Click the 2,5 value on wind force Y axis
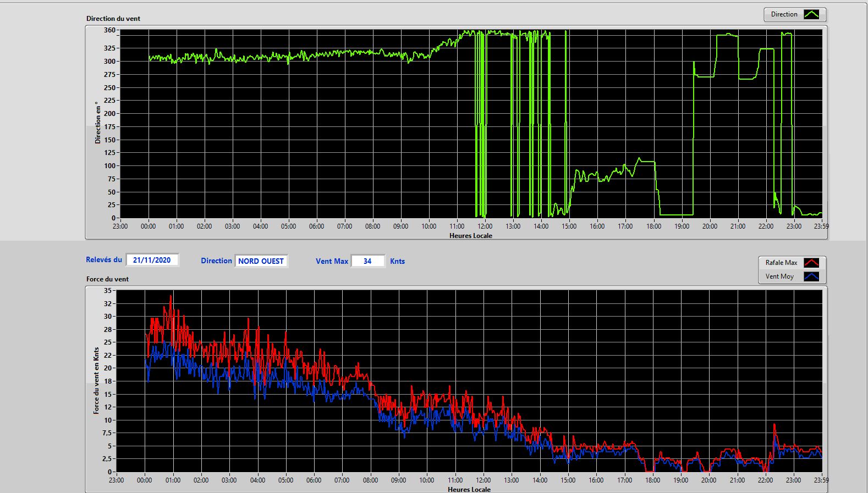This screenshot has height=493, width=868. point(106,459)
